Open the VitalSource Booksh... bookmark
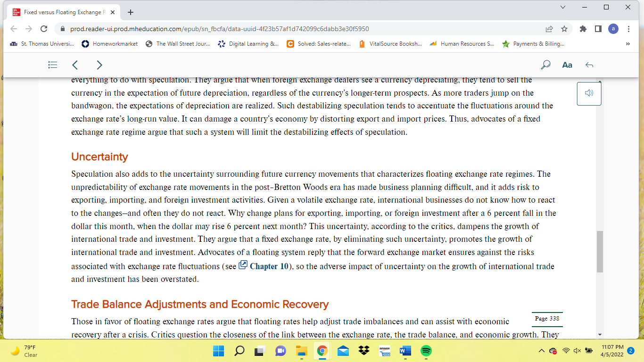 click(x=390, y=44)
